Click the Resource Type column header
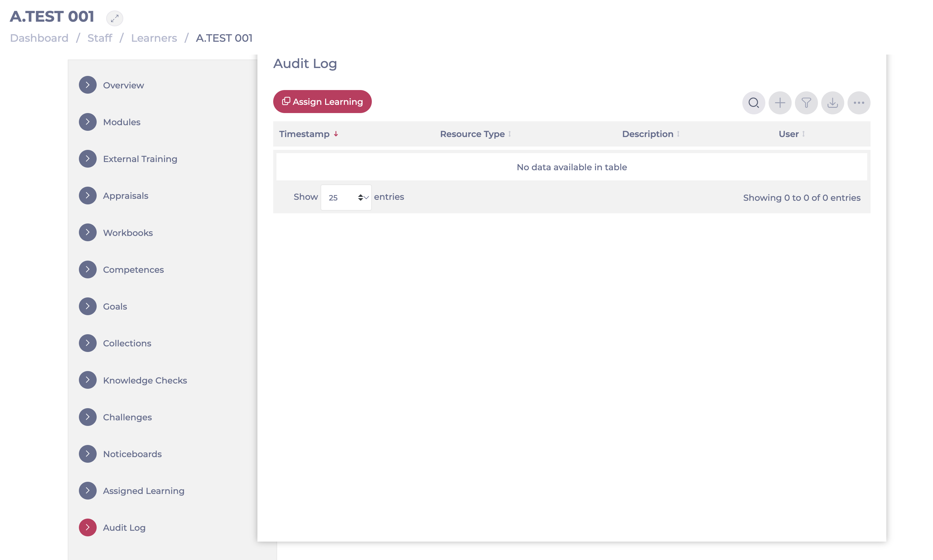933x560 pixels. (472, 134)
